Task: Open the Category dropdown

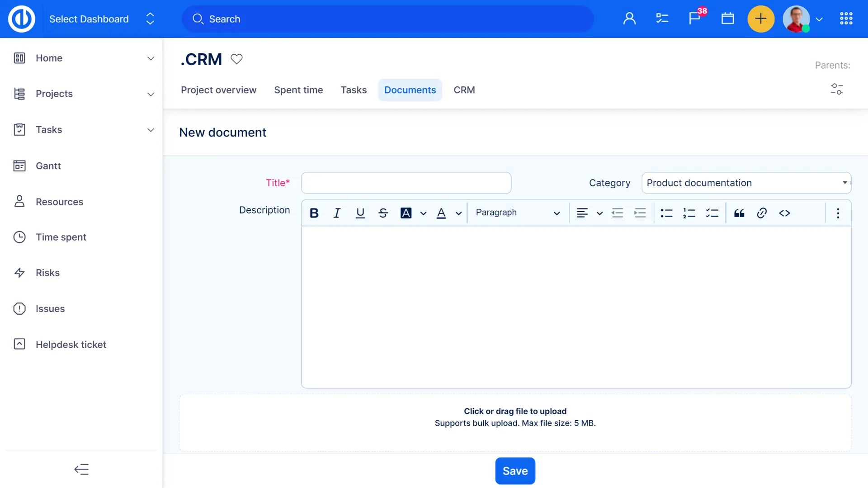Action: tap(746, 183)
